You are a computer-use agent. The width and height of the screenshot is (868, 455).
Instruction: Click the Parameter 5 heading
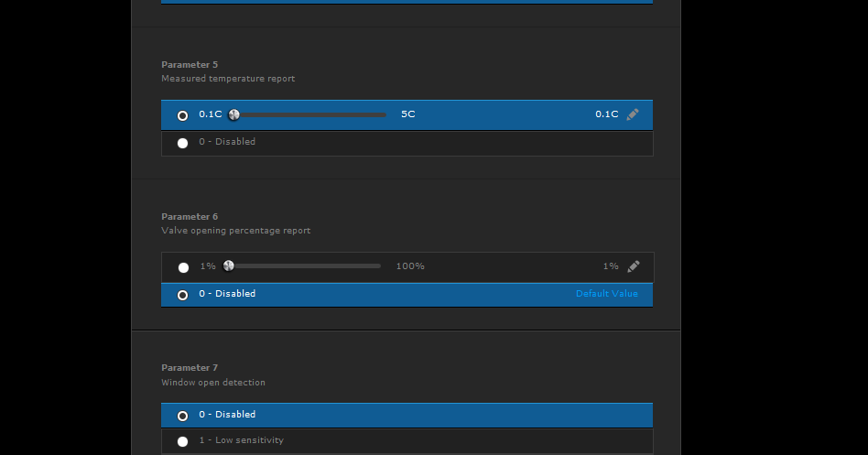pyautogui.click(x=190, y=65)
